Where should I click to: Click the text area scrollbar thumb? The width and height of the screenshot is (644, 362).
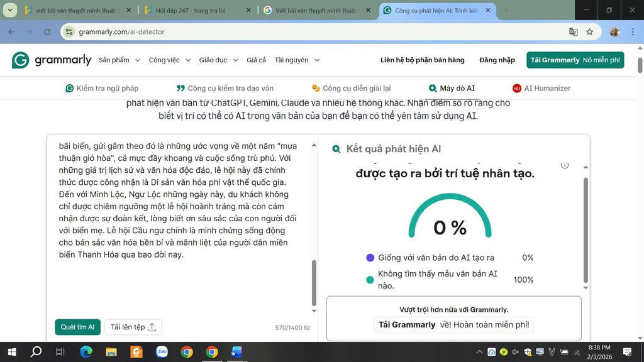pos(314,283)
